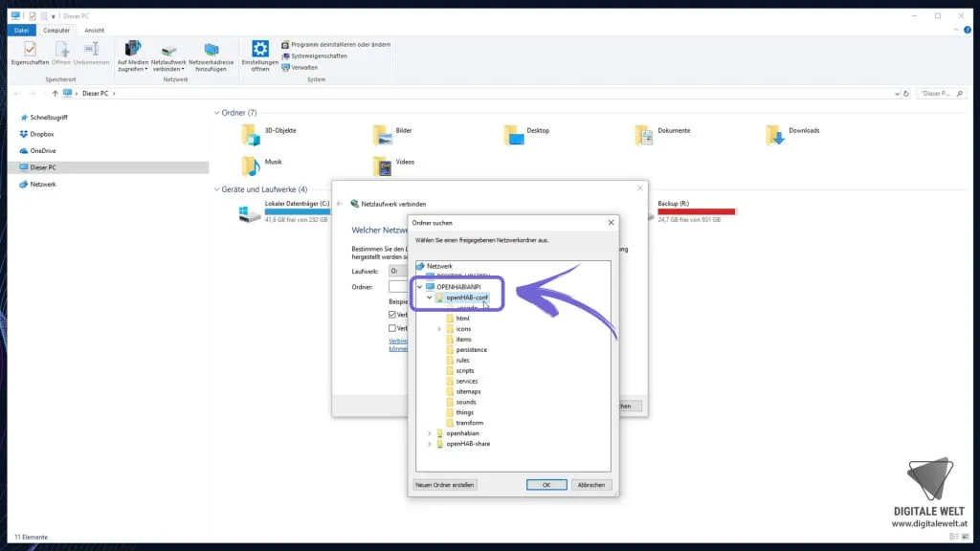Click Backup (R:) red usage bar
Screen dimensions: 980x551
697,211
